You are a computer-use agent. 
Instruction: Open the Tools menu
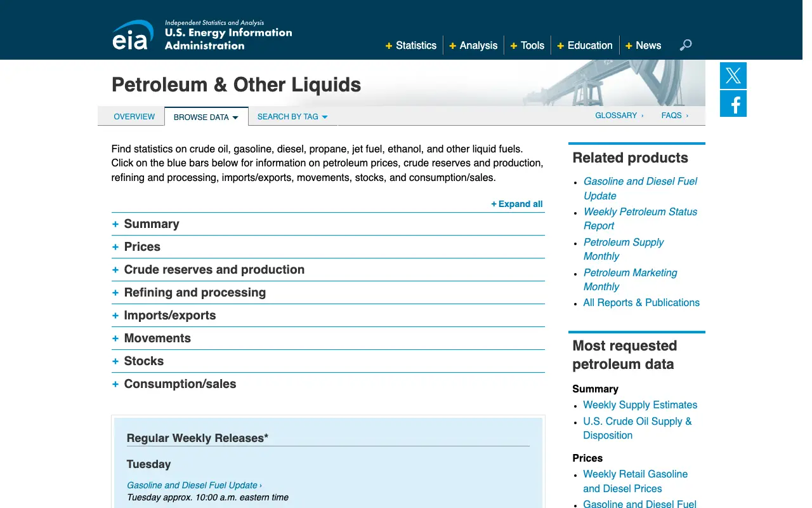pos(527,46)
